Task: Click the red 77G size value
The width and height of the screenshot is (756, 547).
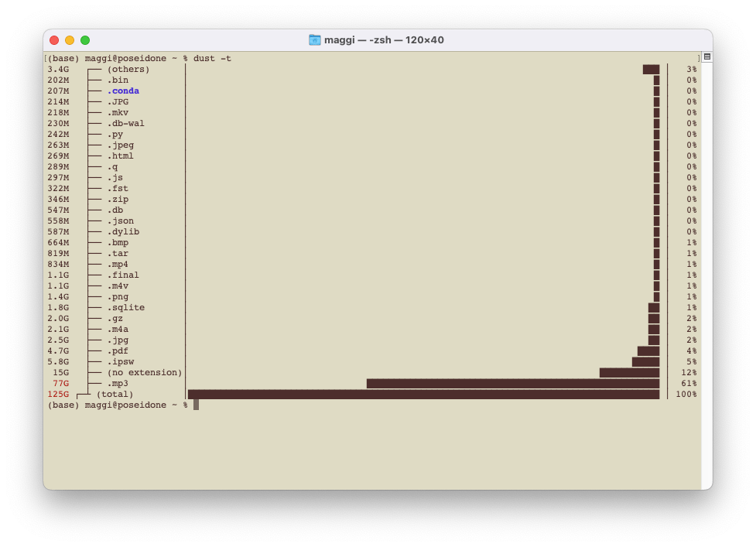Action: click(60, 384)
